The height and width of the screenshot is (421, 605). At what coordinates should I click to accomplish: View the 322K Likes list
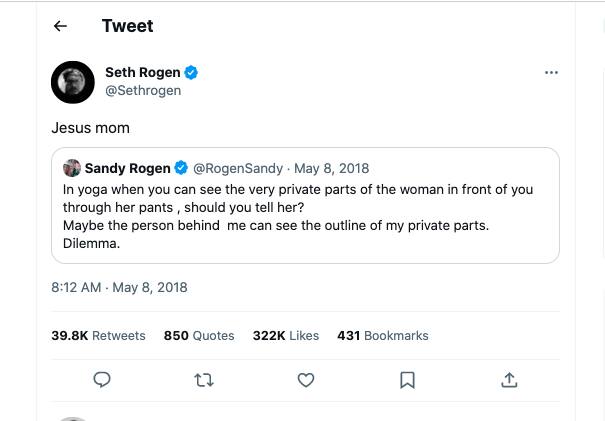(x=286, y=335)
